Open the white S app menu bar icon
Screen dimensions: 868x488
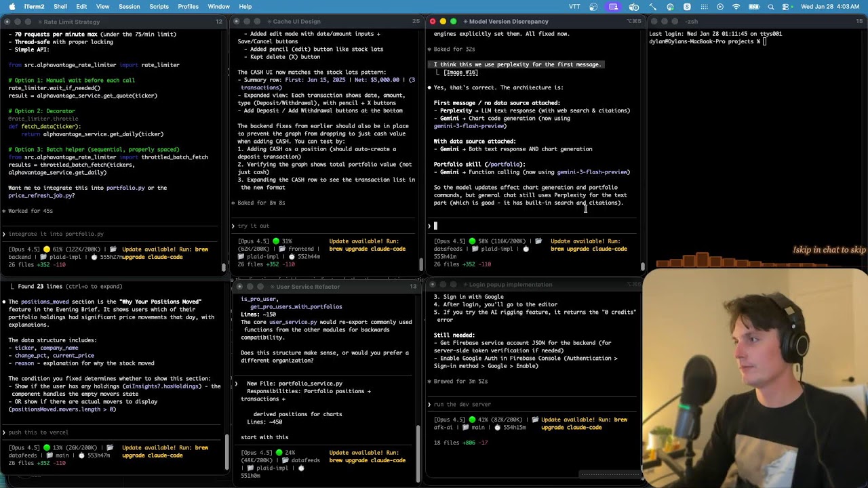pos(687,7)
